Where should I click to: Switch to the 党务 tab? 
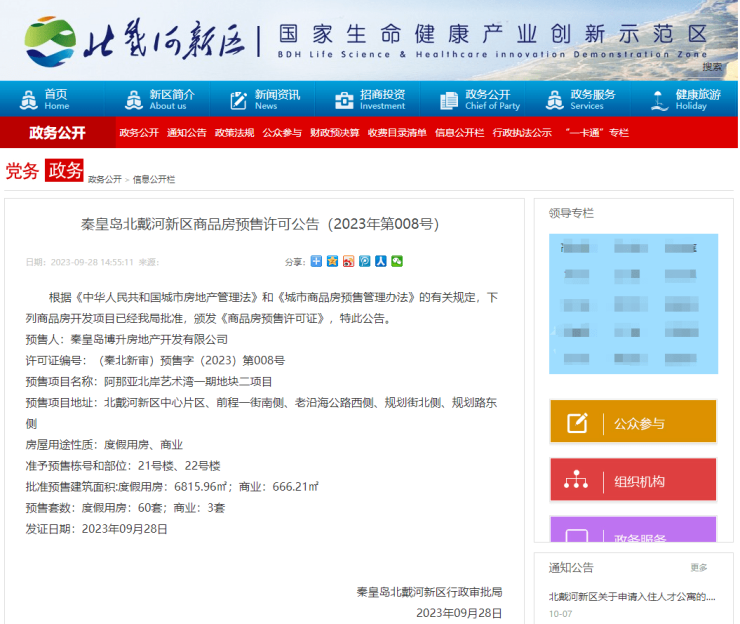pyautogui.click(x=22, y=171)
